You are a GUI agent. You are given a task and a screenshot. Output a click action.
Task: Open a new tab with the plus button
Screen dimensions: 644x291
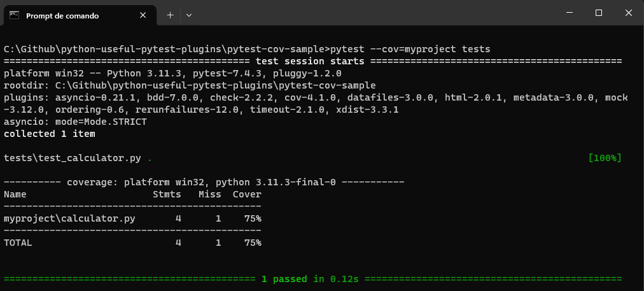point(170,15)
